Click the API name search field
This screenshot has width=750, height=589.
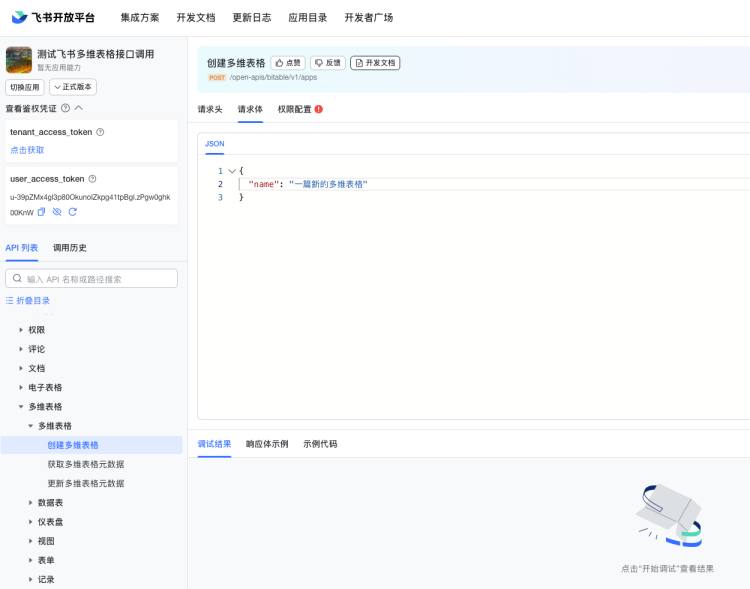[x=95, y=279]
